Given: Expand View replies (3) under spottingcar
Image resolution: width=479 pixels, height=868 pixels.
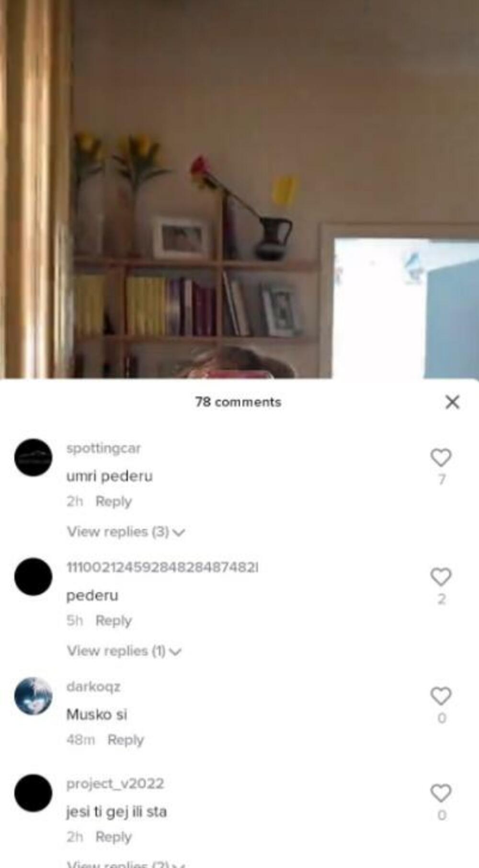Looking at the screenshot, I should pos(126,532).
